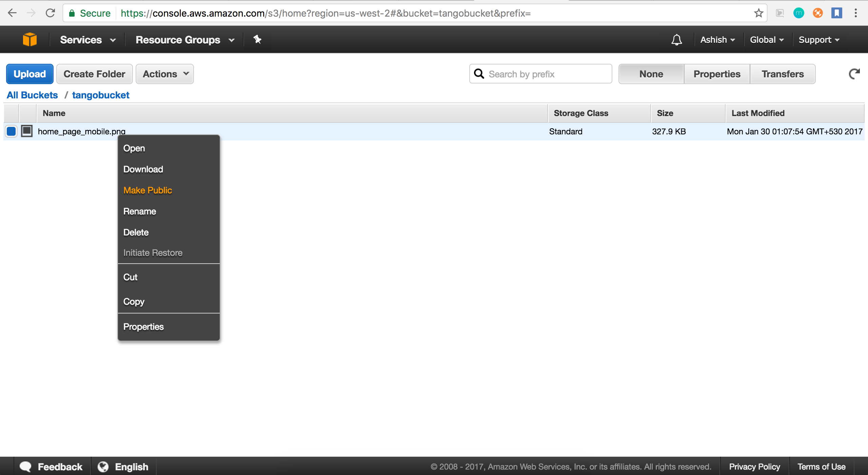
Task: Reload the page with browser refresh icon
Action: [50, 13]
